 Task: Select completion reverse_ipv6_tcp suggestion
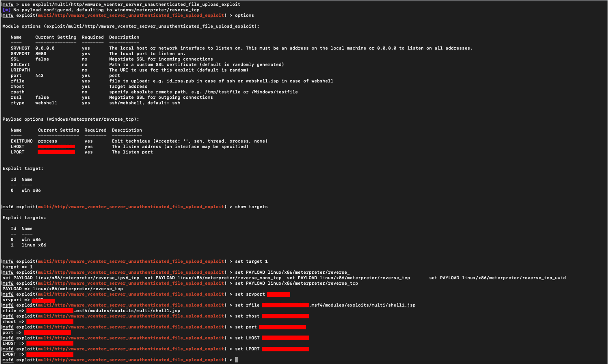point(71,278)
